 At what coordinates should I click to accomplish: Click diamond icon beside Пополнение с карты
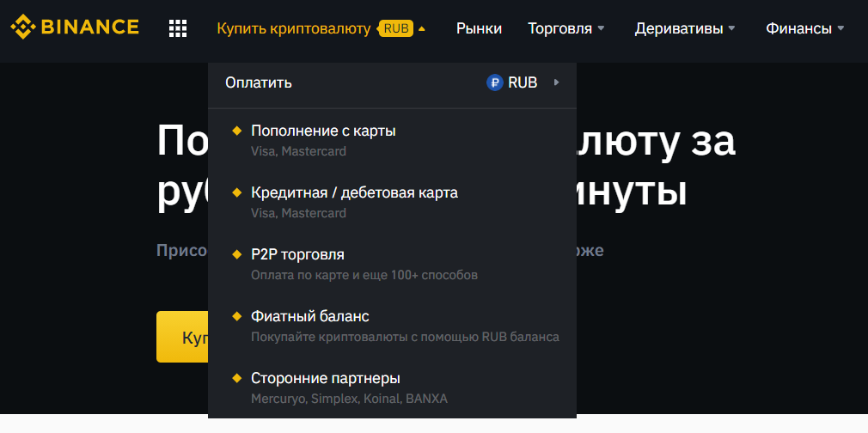(237, 131)
